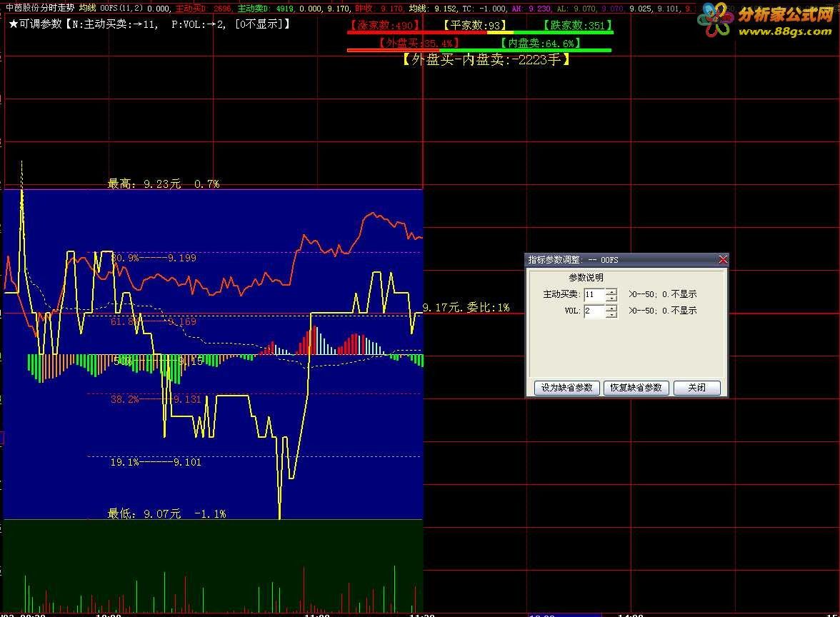Click the TC: -1.000 value in the top bar
Screen dimensions: 840x617
coord(484,9)
